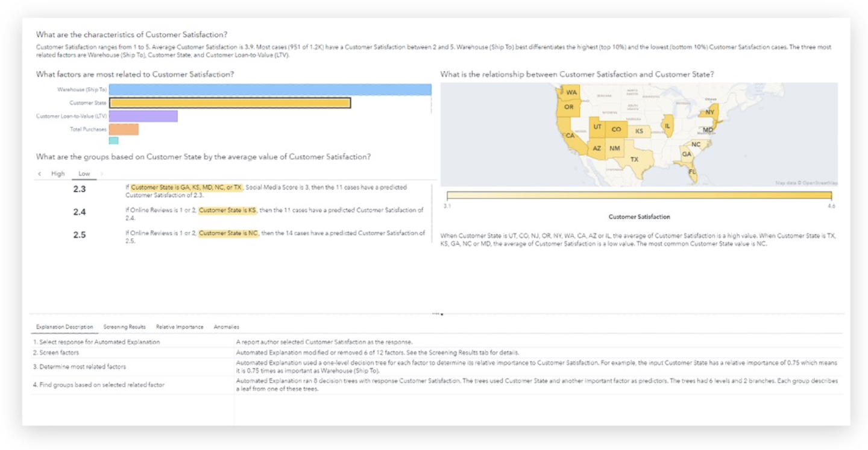This screenshot has height=450, width=868.
Task: Click the IL state on the map
Action: [667, 125]
